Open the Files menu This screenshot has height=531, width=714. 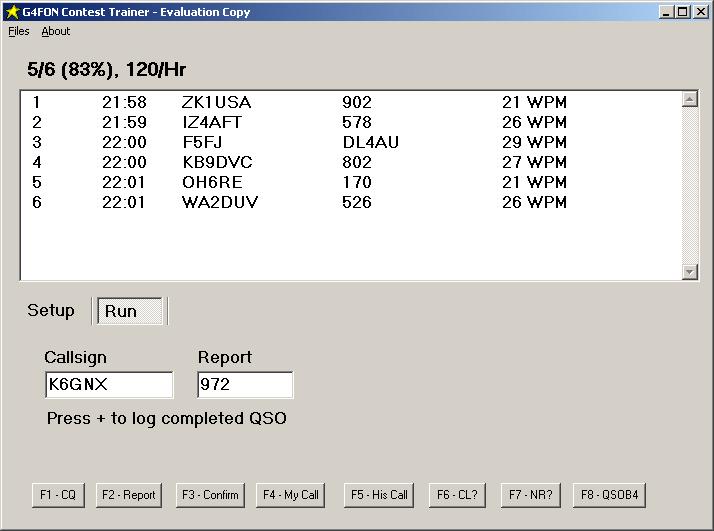[18, 31]
